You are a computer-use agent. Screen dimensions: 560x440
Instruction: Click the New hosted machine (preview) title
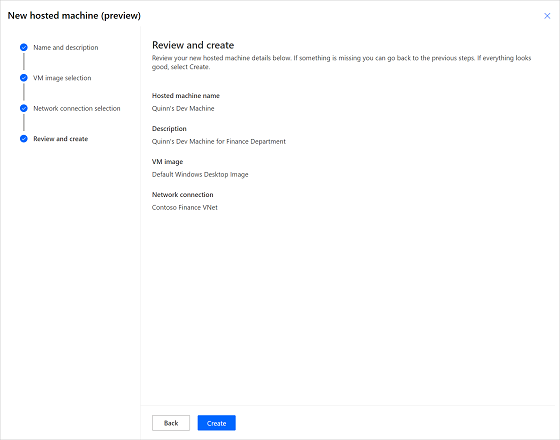(x=74, y=16)
